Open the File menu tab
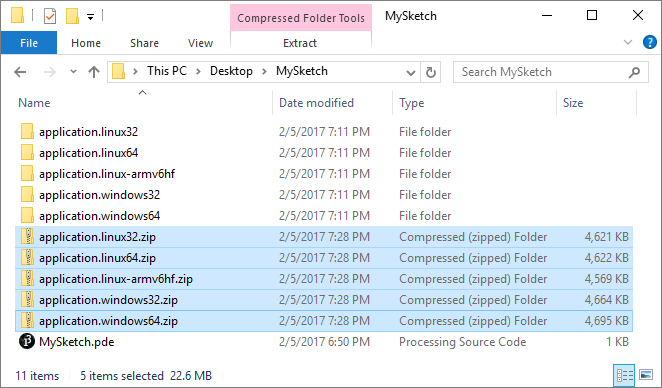Viewport: 662px width, 388px height. [x=29, y=43]
